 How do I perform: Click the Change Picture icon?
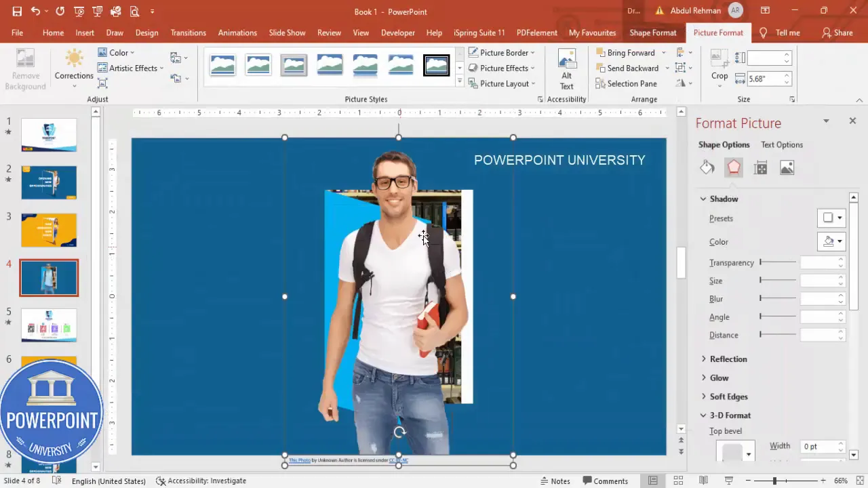pos(176,58)
